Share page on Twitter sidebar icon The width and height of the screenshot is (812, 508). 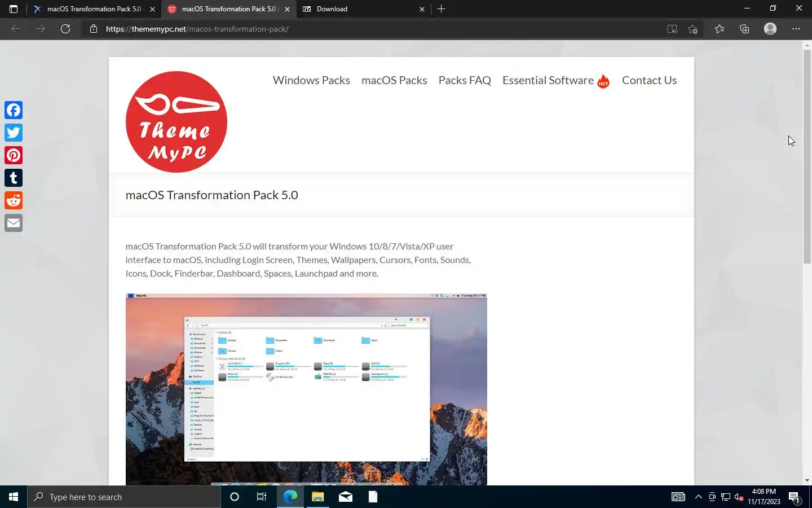point(14,133)
